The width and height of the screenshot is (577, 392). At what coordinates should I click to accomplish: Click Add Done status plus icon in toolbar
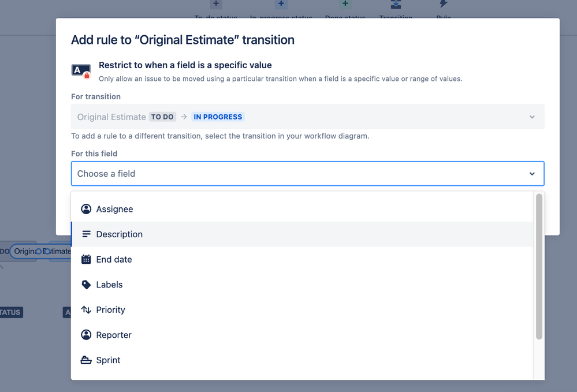point(345,3)
